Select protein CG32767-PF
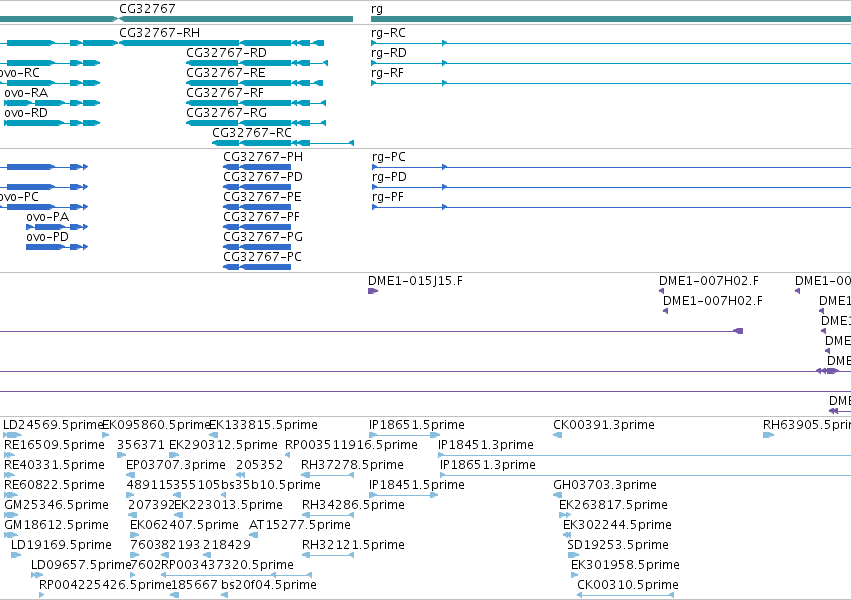 coord(257,227)
